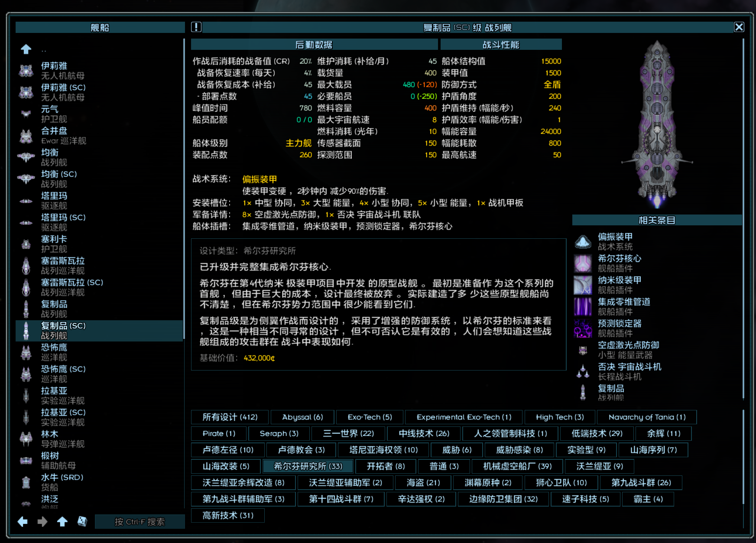Screen dimensions: 756x543
Task: Click the ship preview image
Action: tap(657, 125)
